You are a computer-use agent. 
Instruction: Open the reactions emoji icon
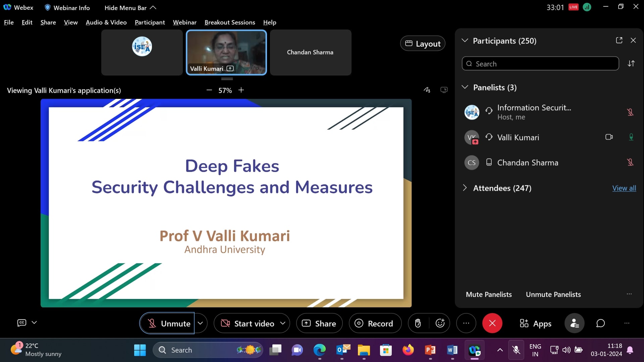(x=440, y=323)
